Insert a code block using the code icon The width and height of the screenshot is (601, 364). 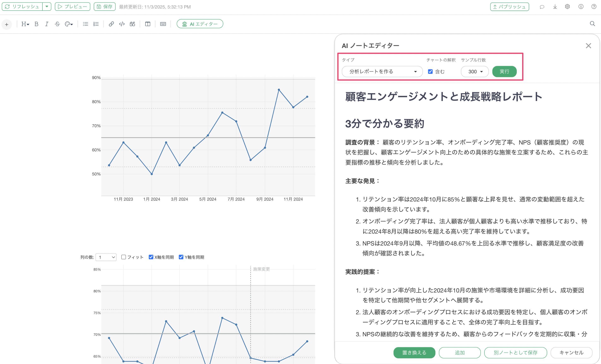pyautogui.click(x=122, y=24)
